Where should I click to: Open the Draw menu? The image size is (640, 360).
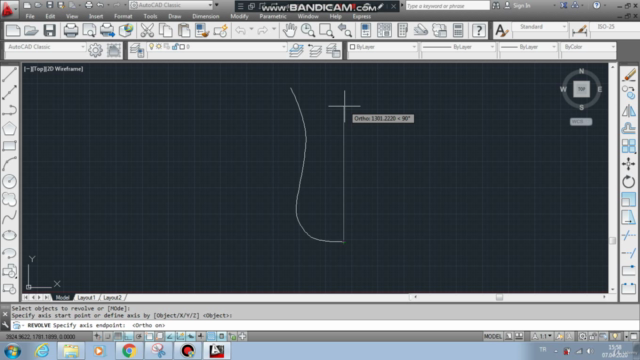tap(175, 16)
